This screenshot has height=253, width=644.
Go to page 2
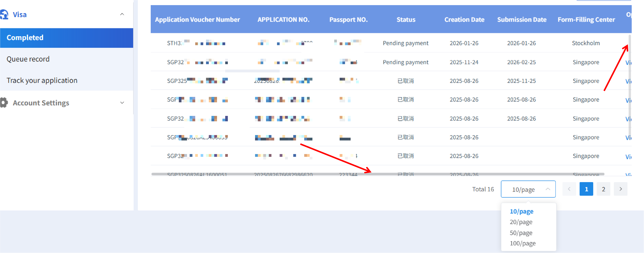[x=603, y=189]
